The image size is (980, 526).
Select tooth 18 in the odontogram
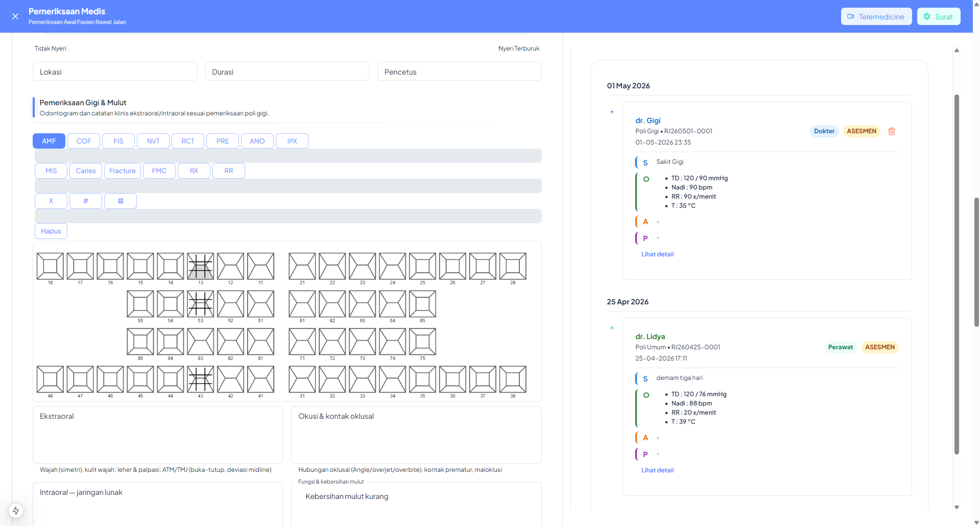point(50,266)
